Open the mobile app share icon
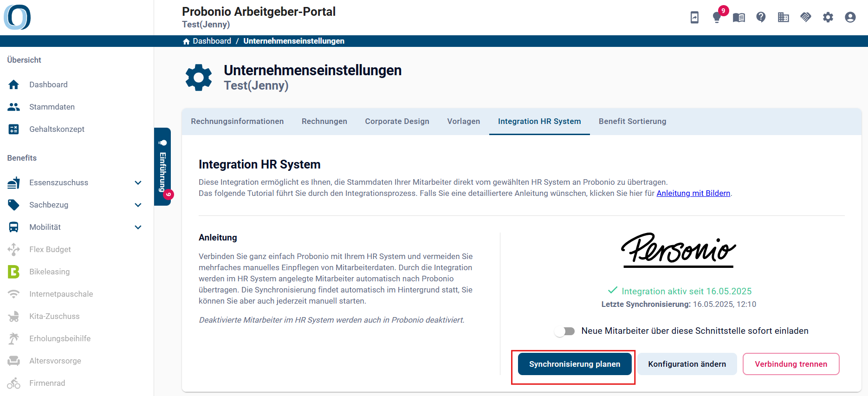This screenshot has height=396, width=868. point(694,17)
